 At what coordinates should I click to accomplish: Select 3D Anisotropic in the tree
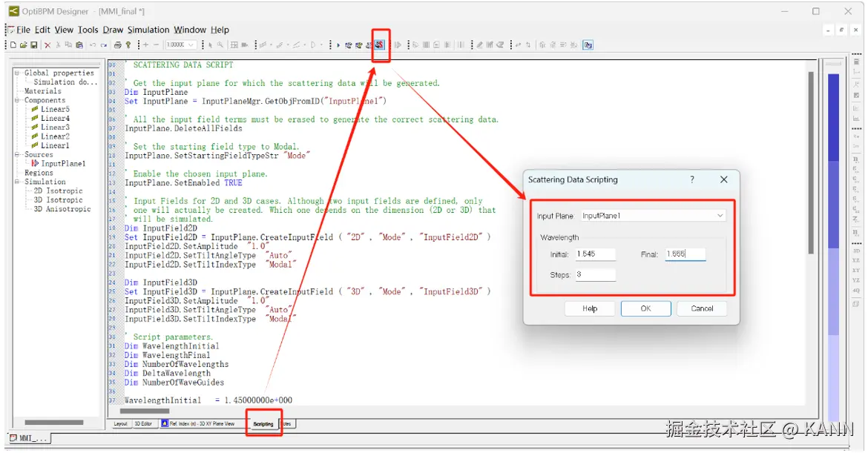(x=62, y=209)
